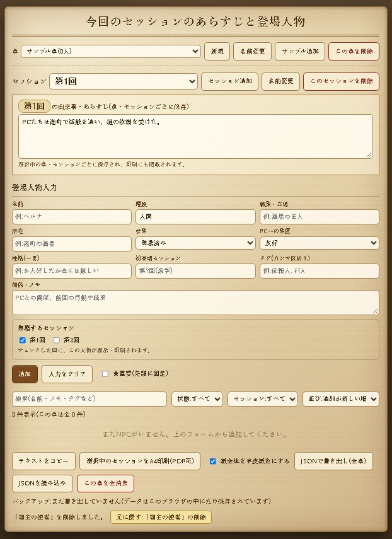The image size is (392, 539).
Task: Expand the PCへの態度 dropdown set to 友好
Action: click(x=320, y=243)
